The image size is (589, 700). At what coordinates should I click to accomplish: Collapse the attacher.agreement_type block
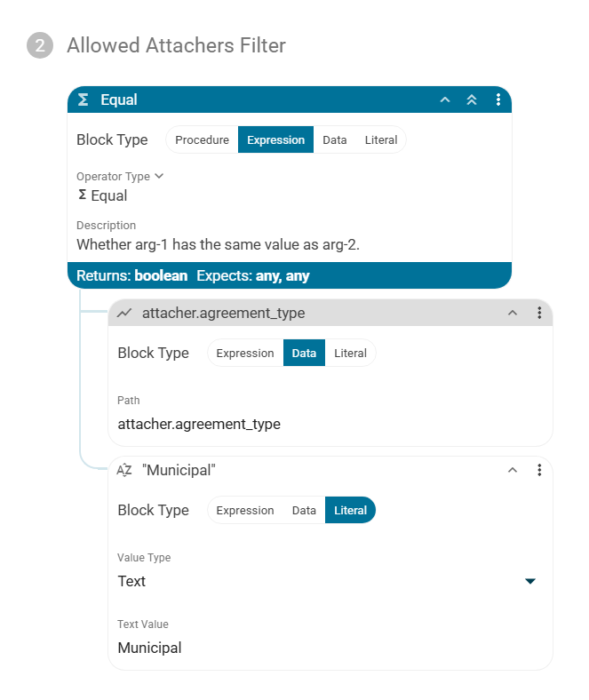tap(512, 313)
